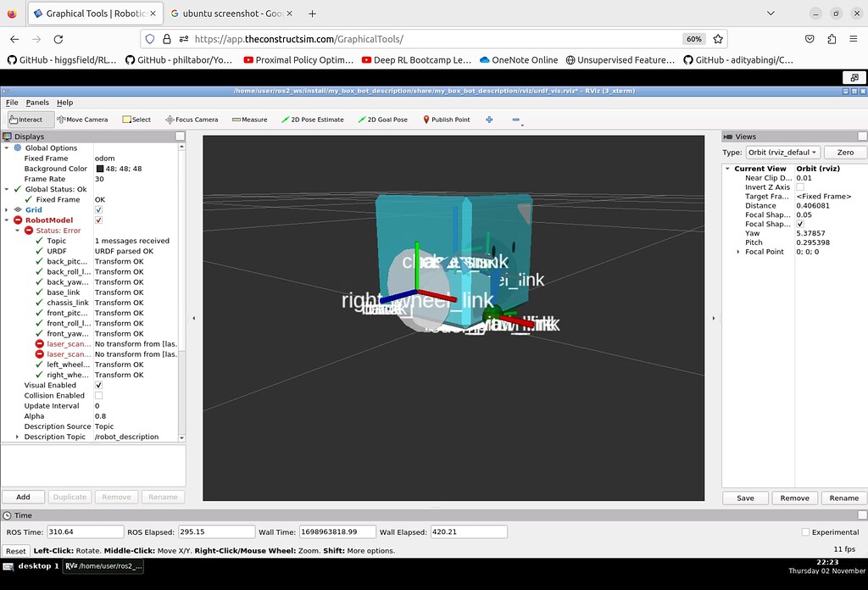Open the Panels menu
The image size is (868, 590).
click(x=36, y=102)
